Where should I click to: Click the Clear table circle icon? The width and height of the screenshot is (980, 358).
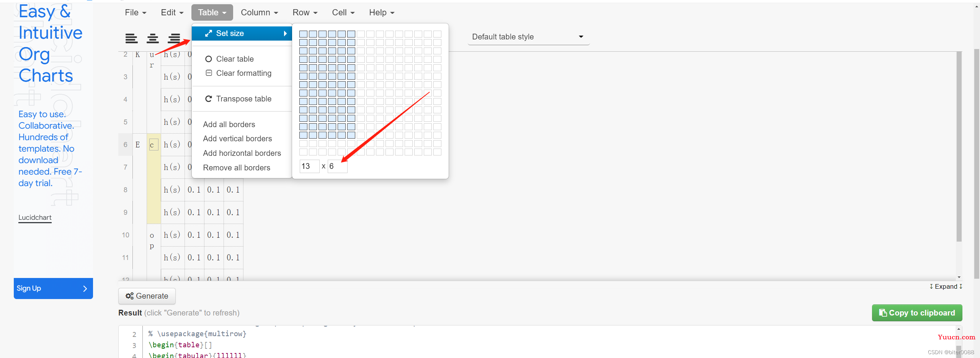209,59
